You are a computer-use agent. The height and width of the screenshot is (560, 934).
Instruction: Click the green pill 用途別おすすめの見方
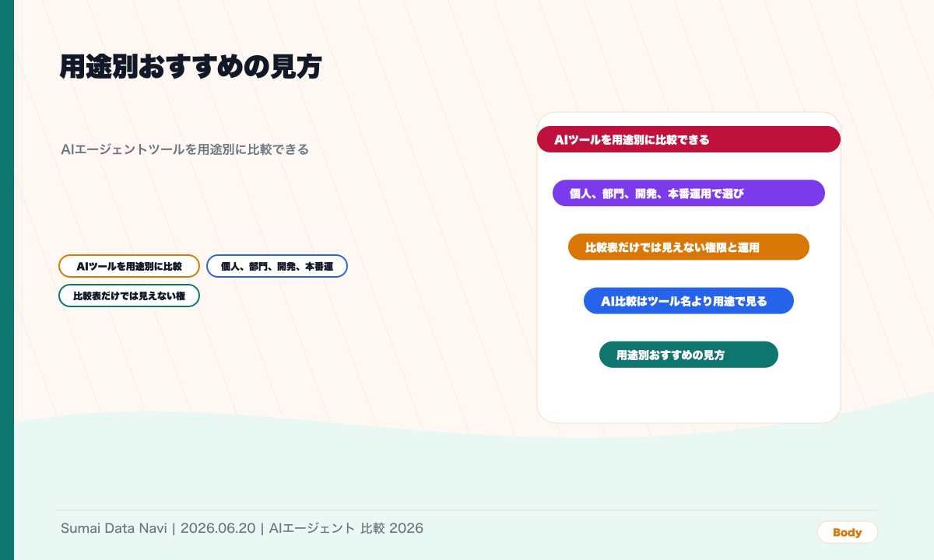689,354
